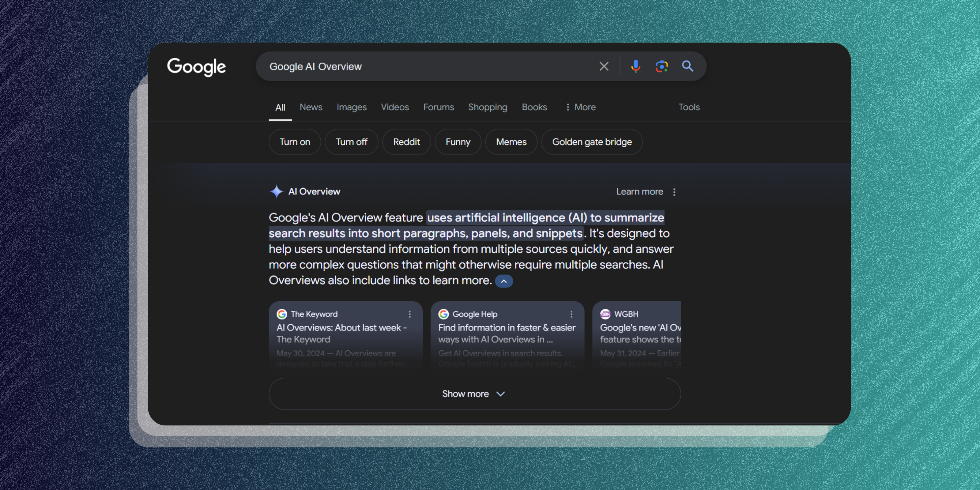Select the Reddit suggestion chip

click(x=406, y=142)
